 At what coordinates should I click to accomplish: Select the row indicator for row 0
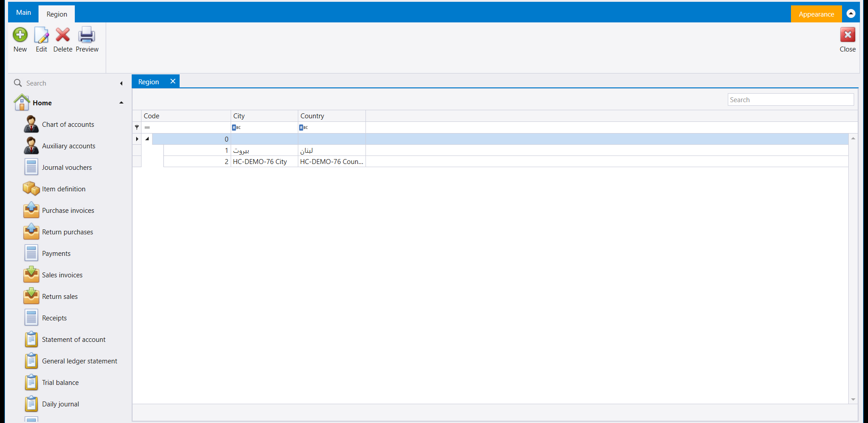(137, 139)
